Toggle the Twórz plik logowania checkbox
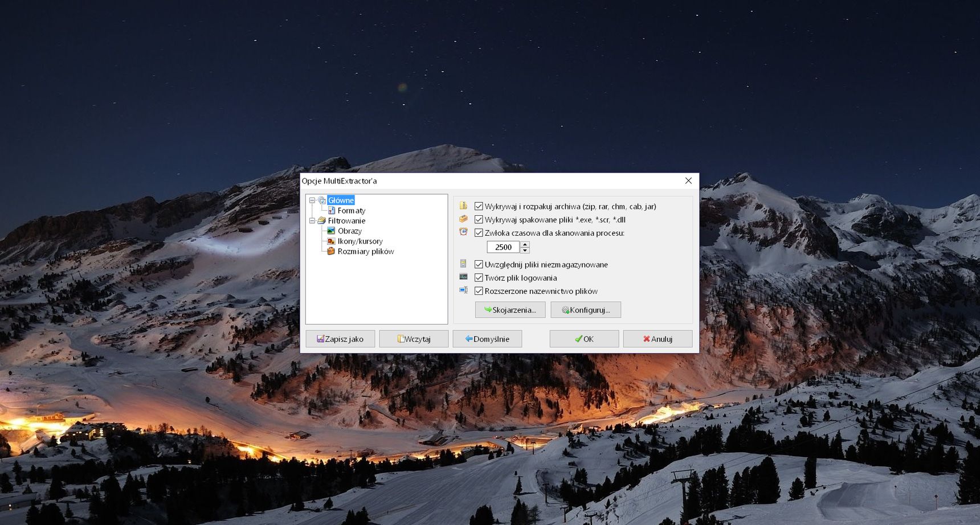The image size is (980, 525). [x=479, y=278]
